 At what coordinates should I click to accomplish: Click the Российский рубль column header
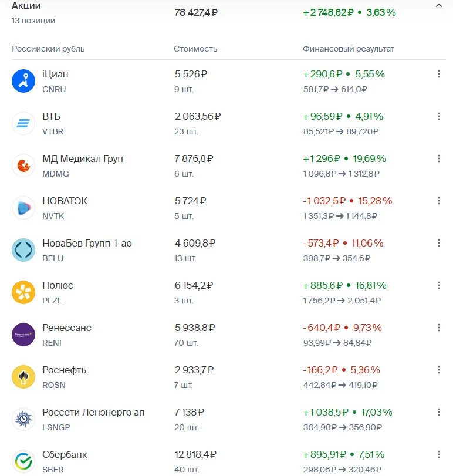(48, 49)
